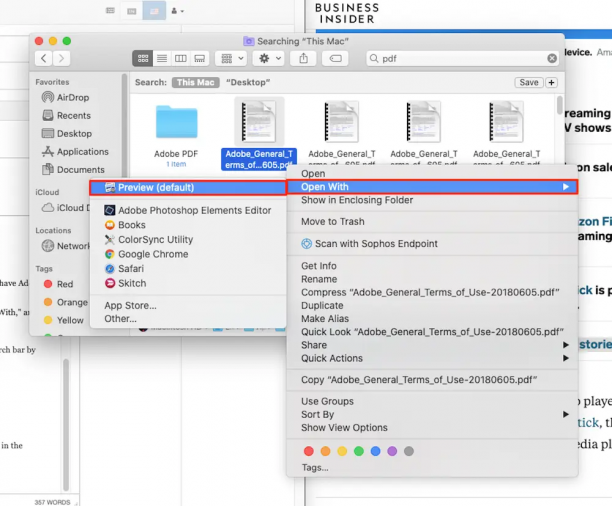Choose Rename in context menu
Image resolution: width=612 pixels, height=506 pixels.
(432, 279)
